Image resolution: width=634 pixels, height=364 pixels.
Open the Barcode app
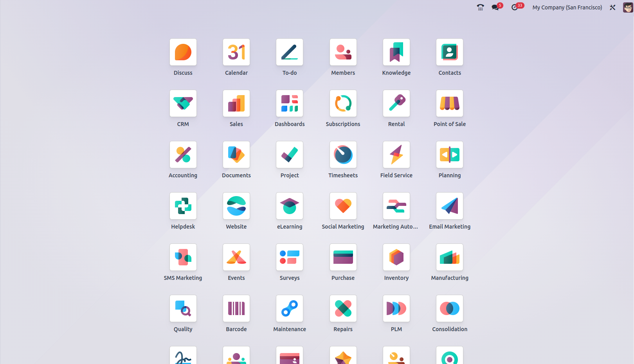coord(236,309)
